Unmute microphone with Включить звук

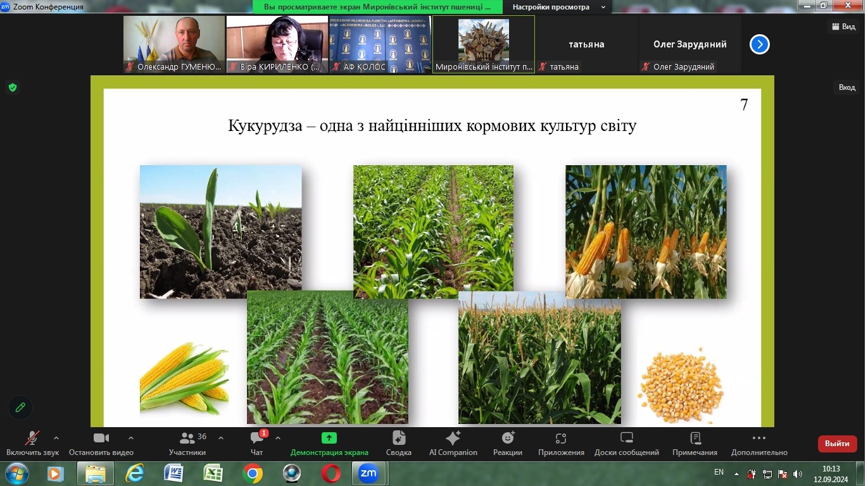click(x=32, y=443)
